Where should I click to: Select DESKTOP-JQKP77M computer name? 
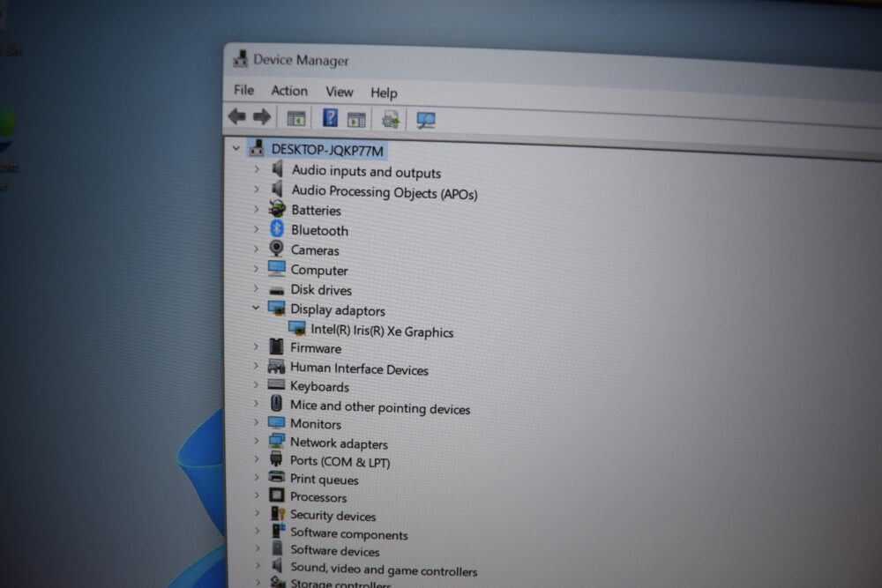coord(327,150)
